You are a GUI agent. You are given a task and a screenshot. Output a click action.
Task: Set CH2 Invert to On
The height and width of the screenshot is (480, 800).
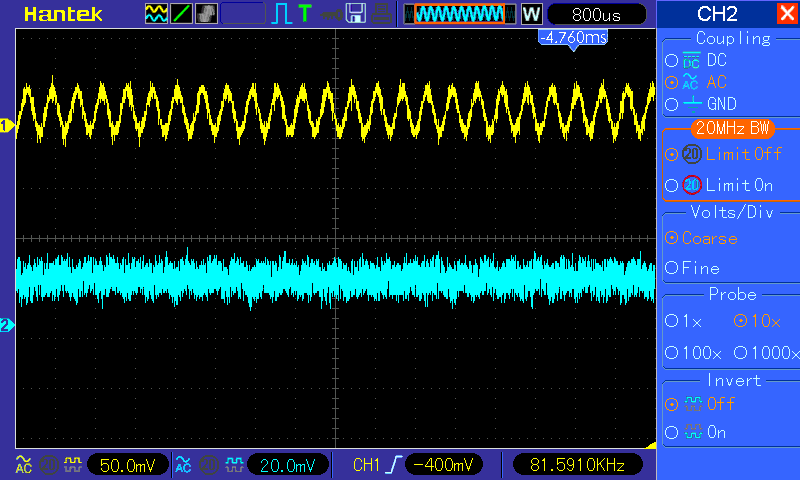695,433
